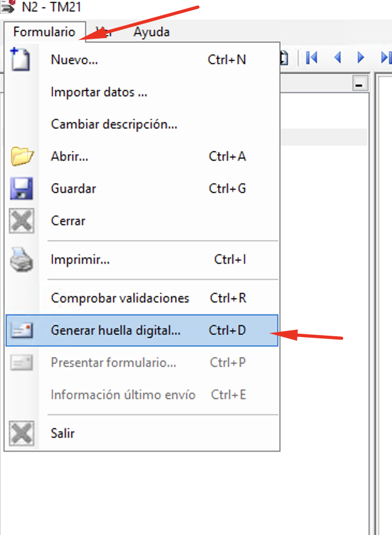
Task: Click the Nuevo new document icon
Action: click(x=20, y=59)
